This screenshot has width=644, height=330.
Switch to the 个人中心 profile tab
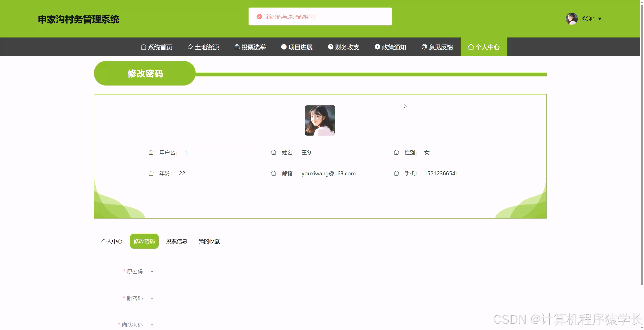point(112,241)
